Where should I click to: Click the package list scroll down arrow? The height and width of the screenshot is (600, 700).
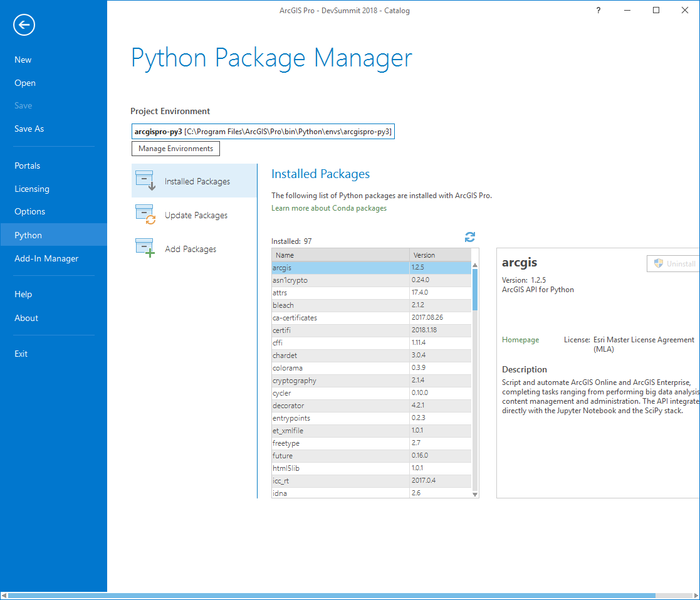point(475,494)
